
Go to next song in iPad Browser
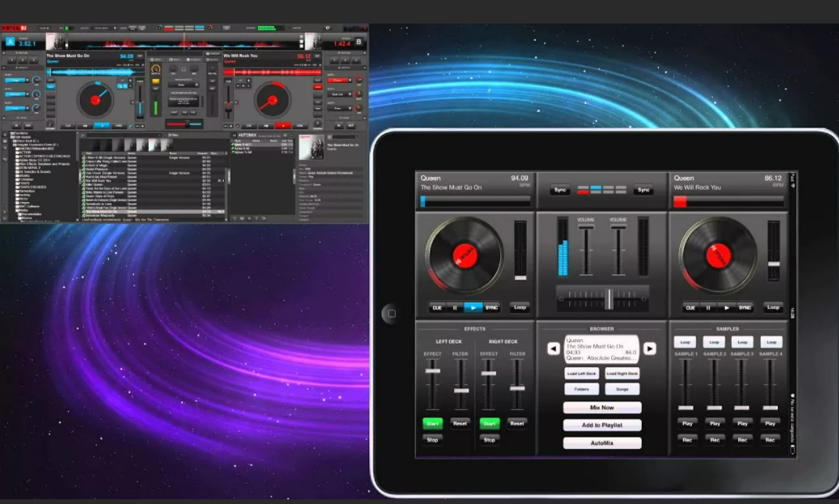(x=650, y=349)
